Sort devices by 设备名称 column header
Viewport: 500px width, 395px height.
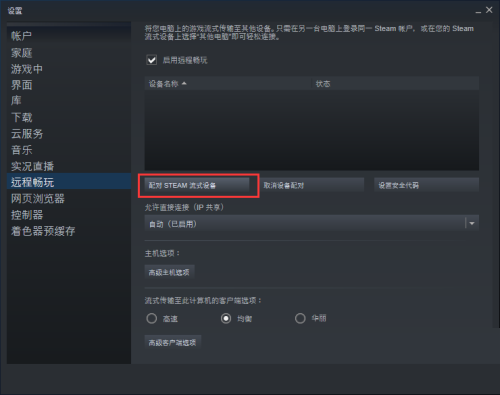[x=228, y=84]
